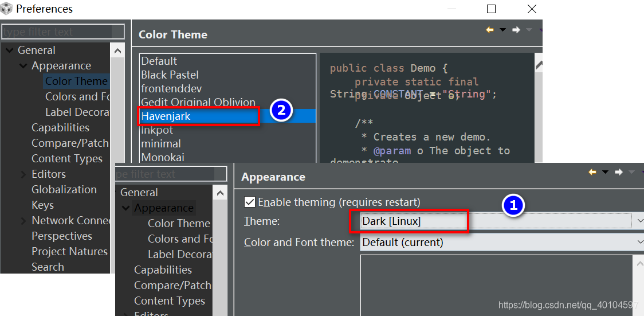The width and height of the screenshot is (644, 316).
Task: Go forward using Appearance page forward arrow
Action: coord(619,172)
